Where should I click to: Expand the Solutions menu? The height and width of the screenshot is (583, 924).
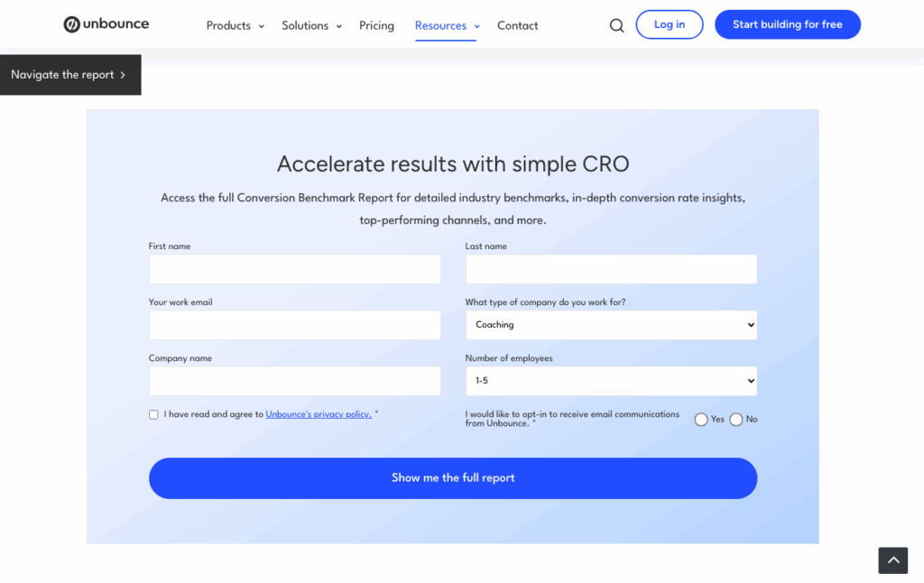311,25
